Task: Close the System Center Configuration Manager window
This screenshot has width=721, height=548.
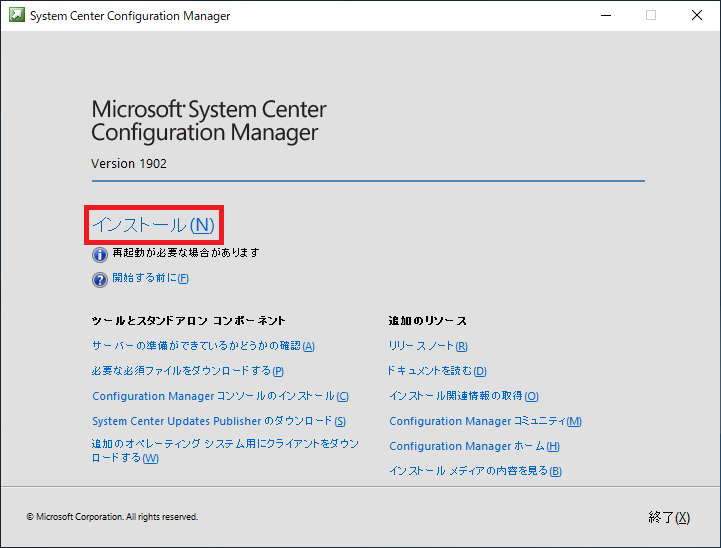Action: (697, 15)
